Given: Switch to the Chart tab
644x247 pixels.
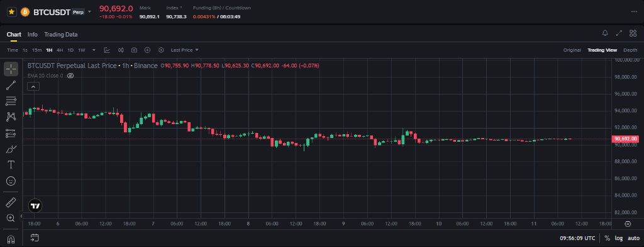Looking at the screenshot, I should click(14, 35).
